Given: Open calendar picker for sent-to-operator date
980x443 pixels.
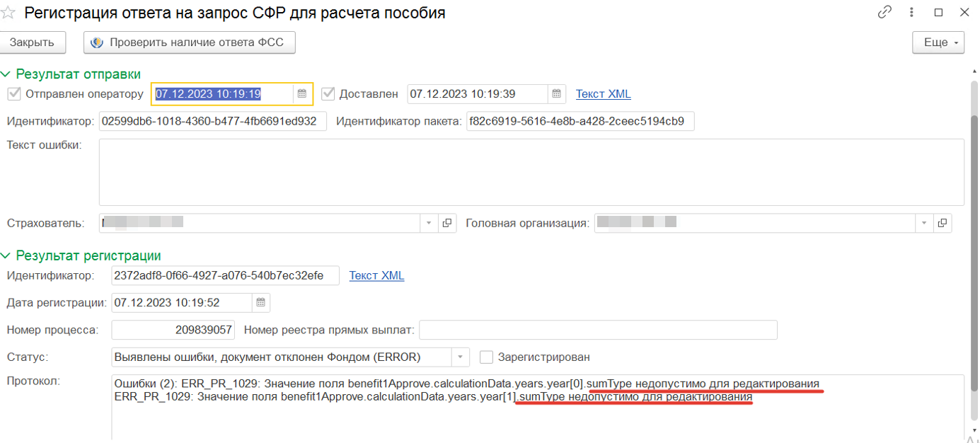Looking at the screenshot, I should (x=302, y=94).
